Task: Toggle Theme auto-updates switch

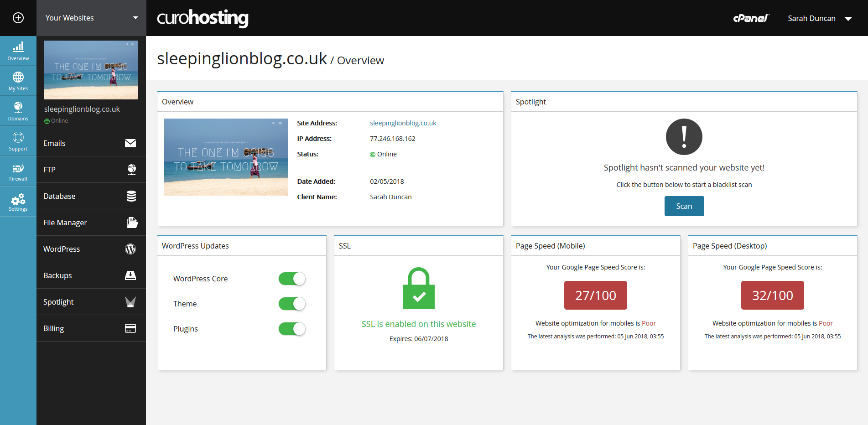Action: point(292,304)
